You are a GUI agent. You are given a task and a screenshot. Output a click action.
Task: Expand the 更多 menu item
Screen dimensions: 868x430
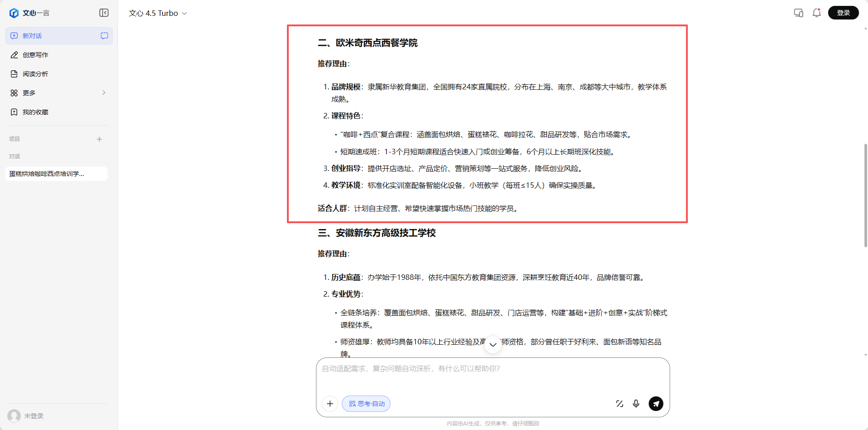coord(59,93)
